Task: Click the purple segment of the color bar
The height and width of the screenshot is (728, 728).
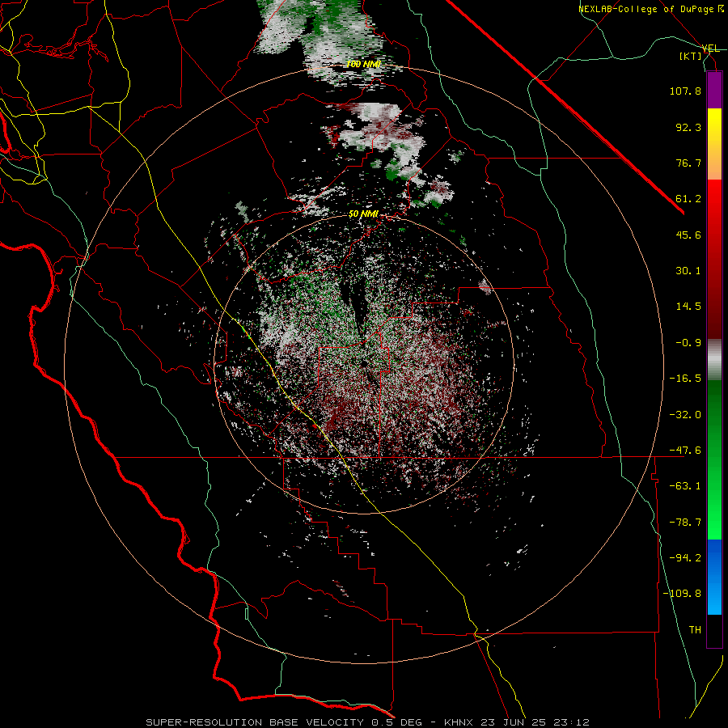Action: point(714,91)
